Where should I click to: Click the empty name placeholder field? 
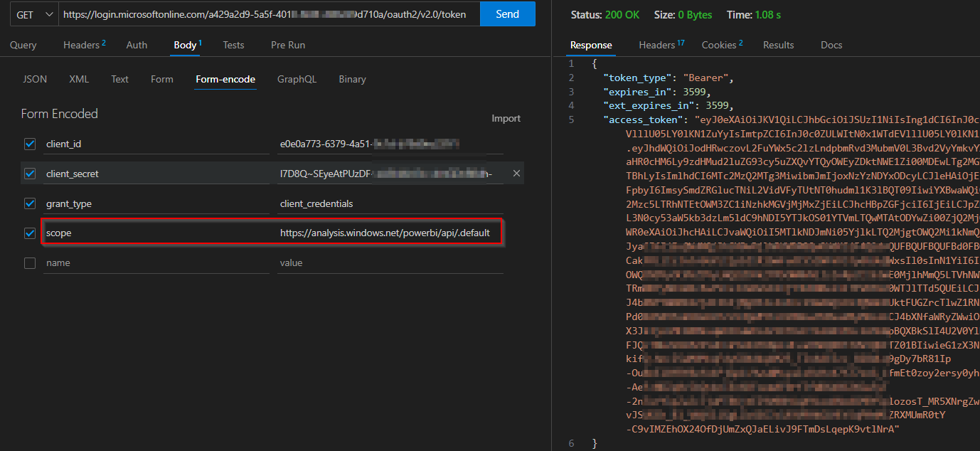156,262
